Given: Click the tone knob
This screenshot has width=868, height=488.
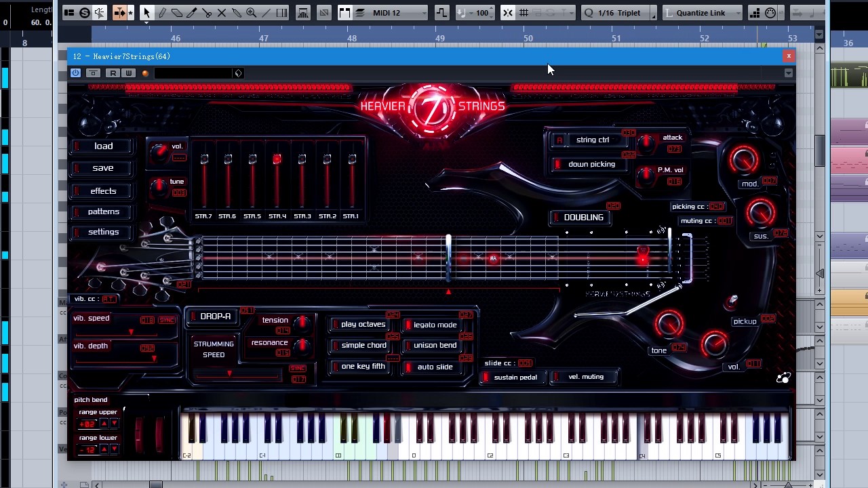Looking at the screenshot, I should (669, 325).
